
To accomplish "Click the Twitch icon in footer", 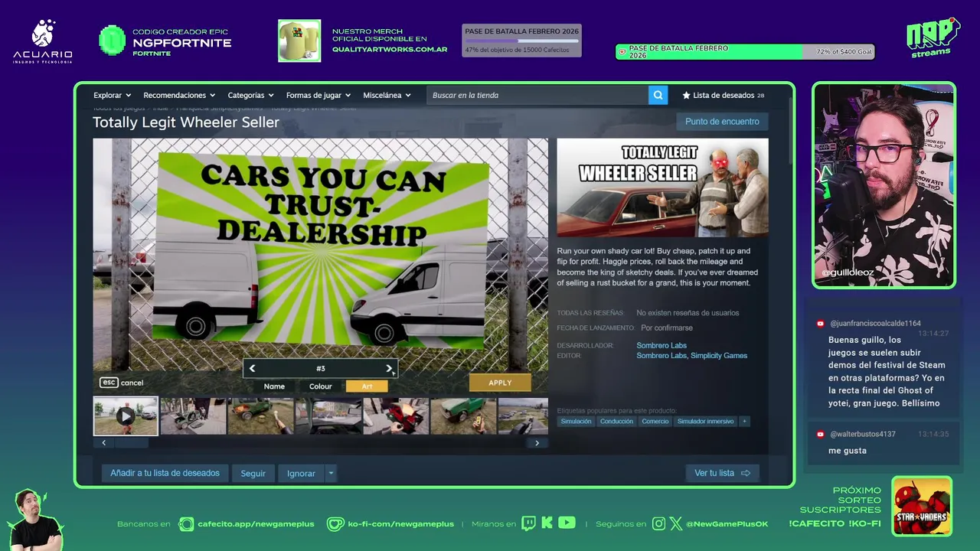I will (x=528, y=523).
